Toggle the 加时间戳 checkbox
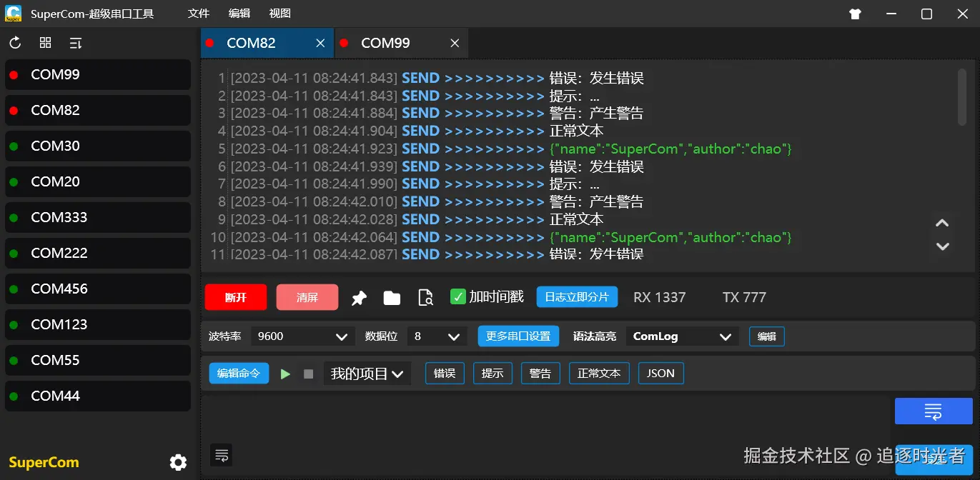 coord(458,296)
